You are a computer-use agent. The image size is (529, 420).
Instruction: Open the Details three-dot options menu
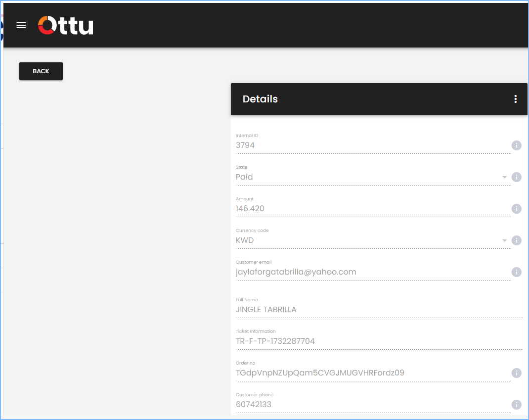click(x=515, y=99)
